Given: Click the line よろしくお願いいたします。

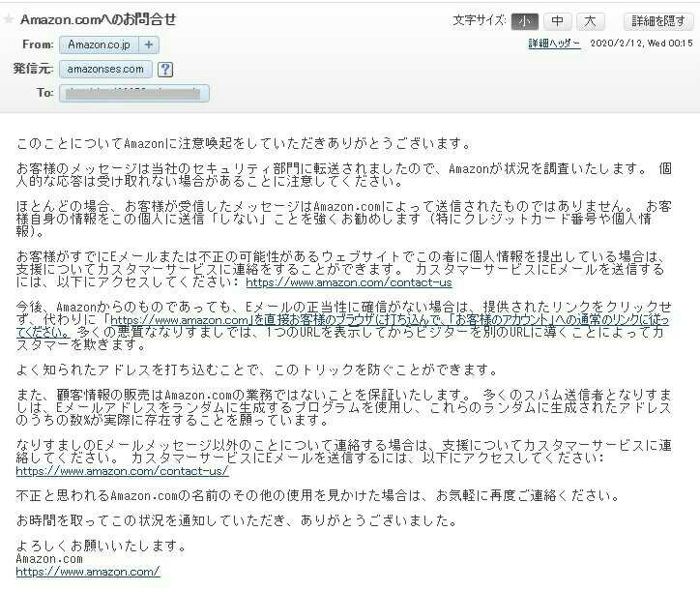Looking at the screenshot, I should (101, 546).
